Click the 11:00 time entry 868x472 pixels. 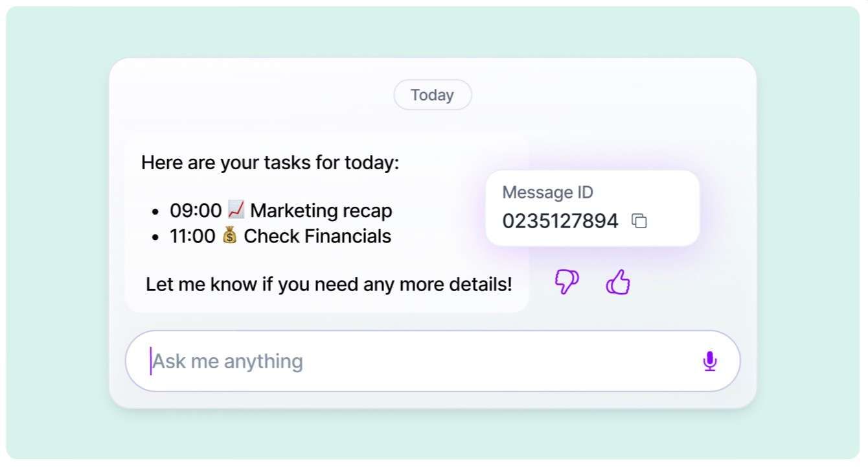tap(192, 236)
